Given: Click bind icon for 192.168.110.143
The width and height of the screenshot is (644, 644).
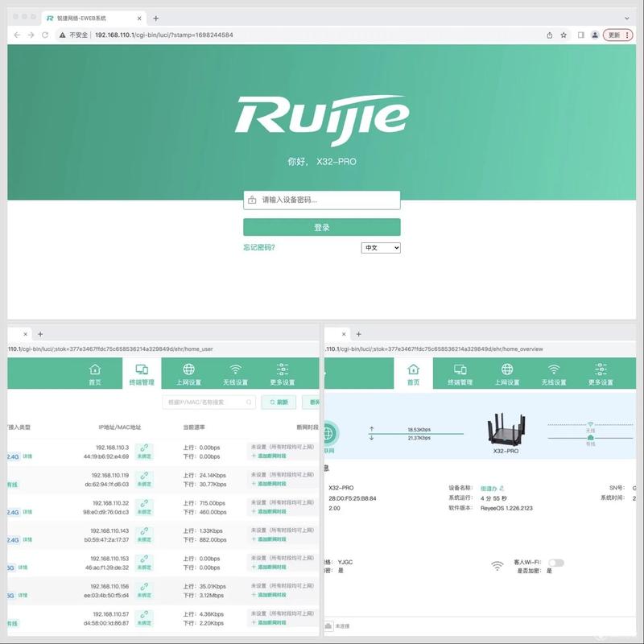Looking at the screenshot, I should pos(144,535).
